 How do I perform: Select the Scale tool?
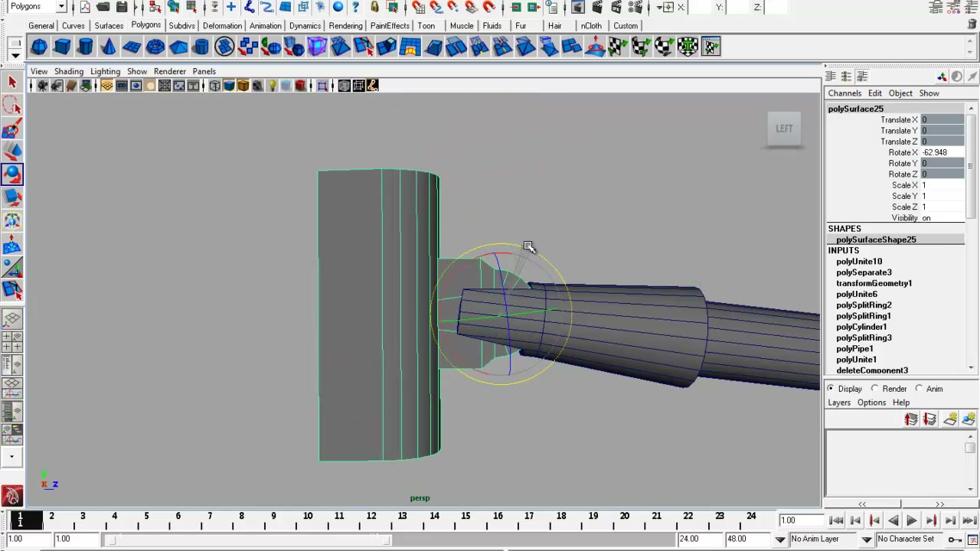pyautogui.click(x=11, y=197)
